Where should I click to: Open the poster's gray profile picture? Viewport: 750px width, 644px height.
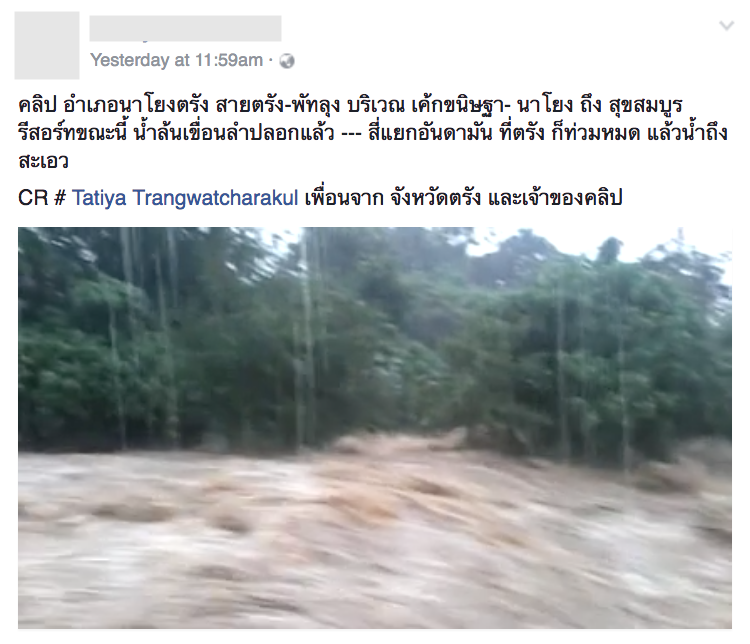tap(47, 45)
